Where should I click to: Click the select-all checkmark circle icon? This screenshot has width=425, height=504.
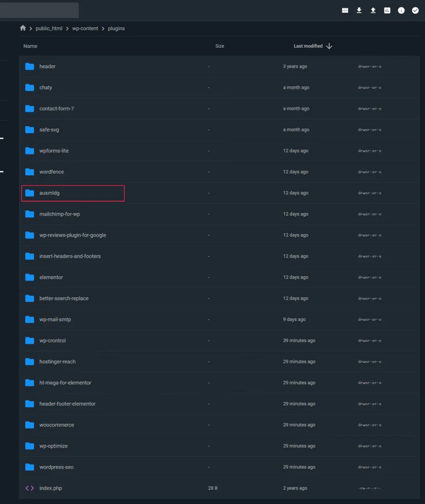point(415,11)
